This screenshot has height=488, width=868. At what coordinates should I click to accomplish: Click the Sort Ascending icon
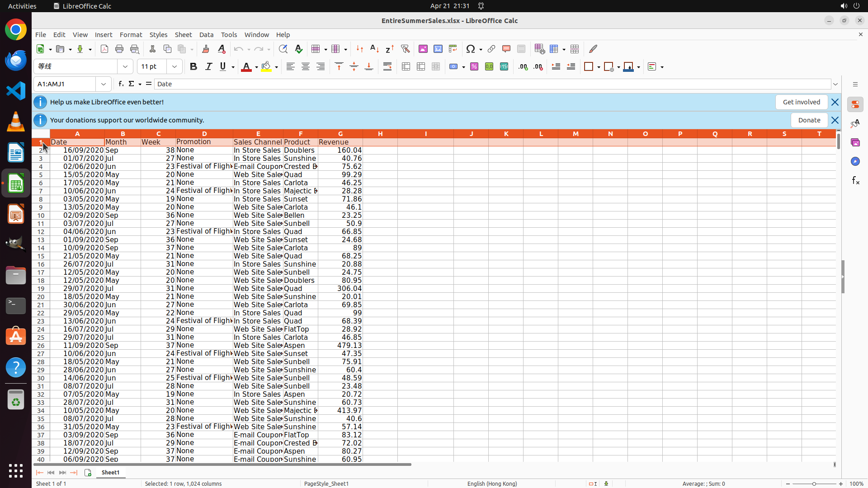[374, 49]
